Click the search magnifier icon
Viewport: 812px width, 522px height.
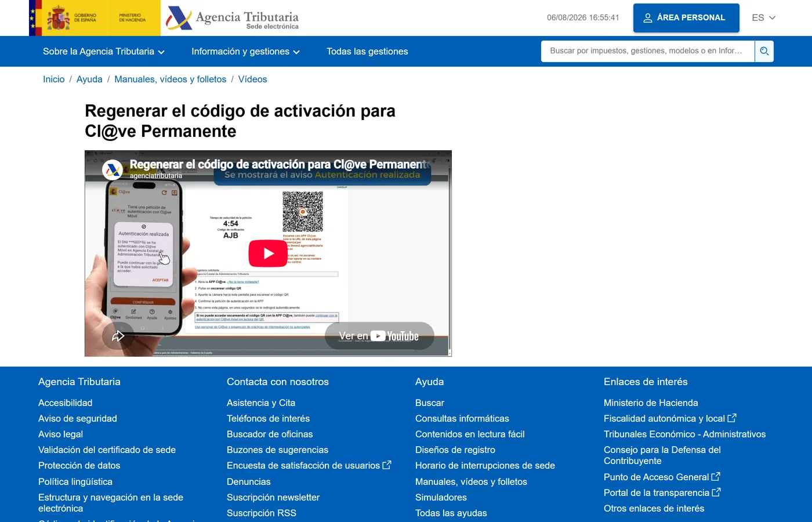[x=764, y=51]
